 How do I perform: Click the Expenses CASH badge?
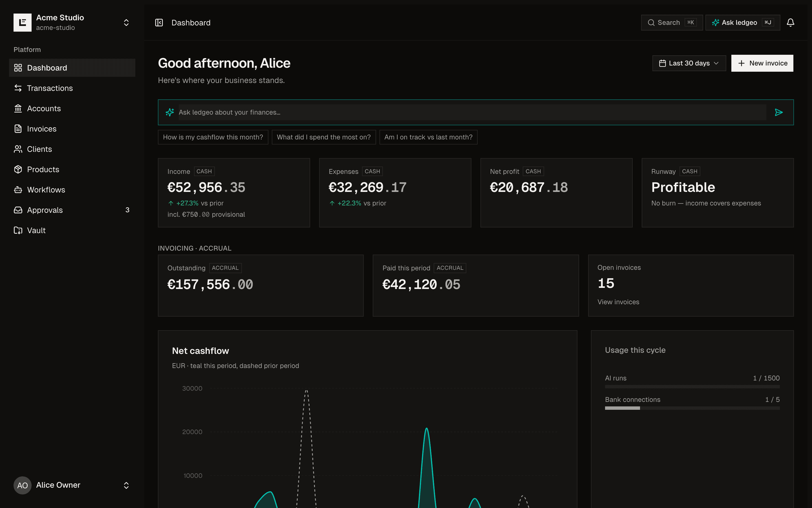[x=372, y=171]
